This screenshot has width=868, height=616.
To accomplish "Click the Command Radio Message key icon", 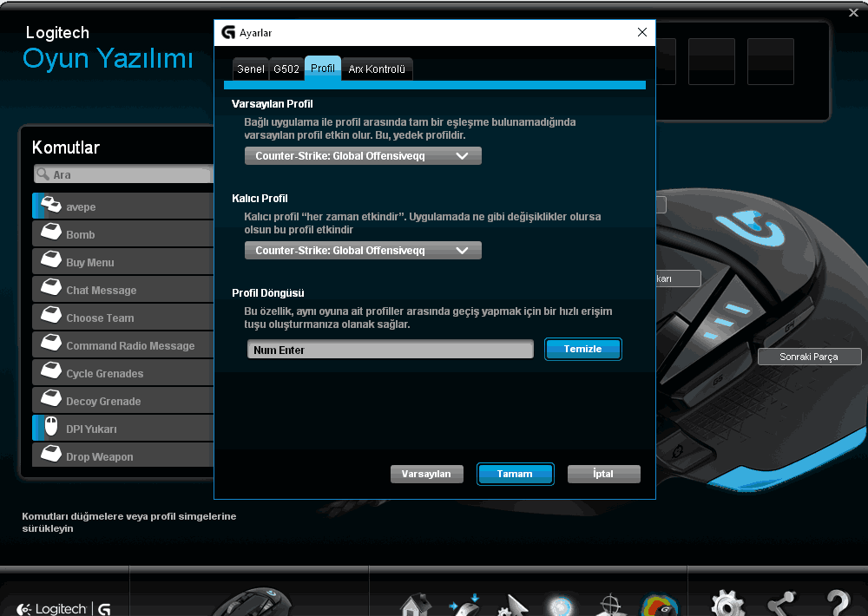I will 51,343.
